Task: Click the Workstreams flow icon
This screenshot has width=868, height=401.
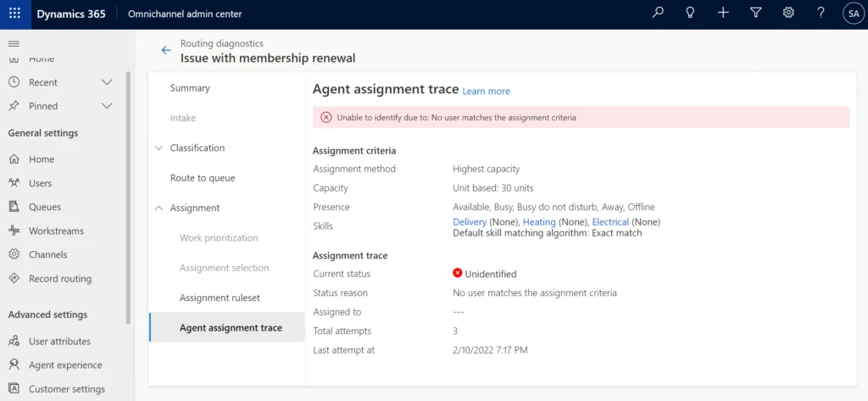Action: click(x=14, y=231)
